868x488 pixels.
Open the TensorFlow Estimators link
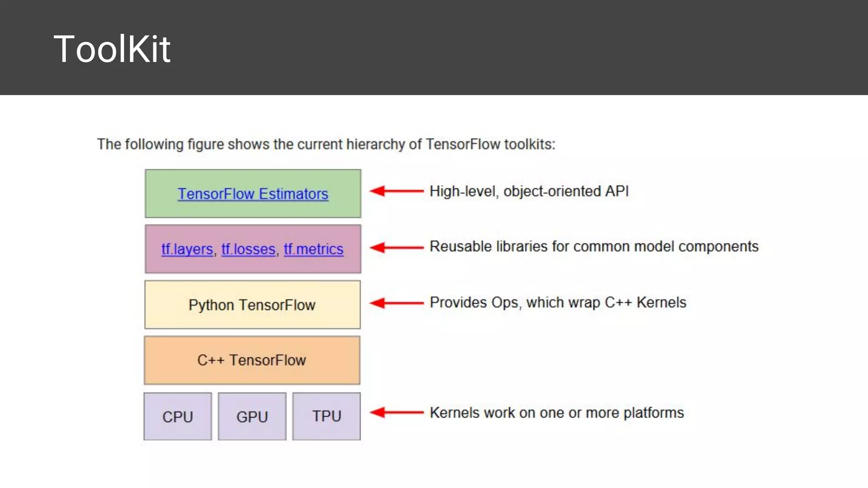point(253,194)
